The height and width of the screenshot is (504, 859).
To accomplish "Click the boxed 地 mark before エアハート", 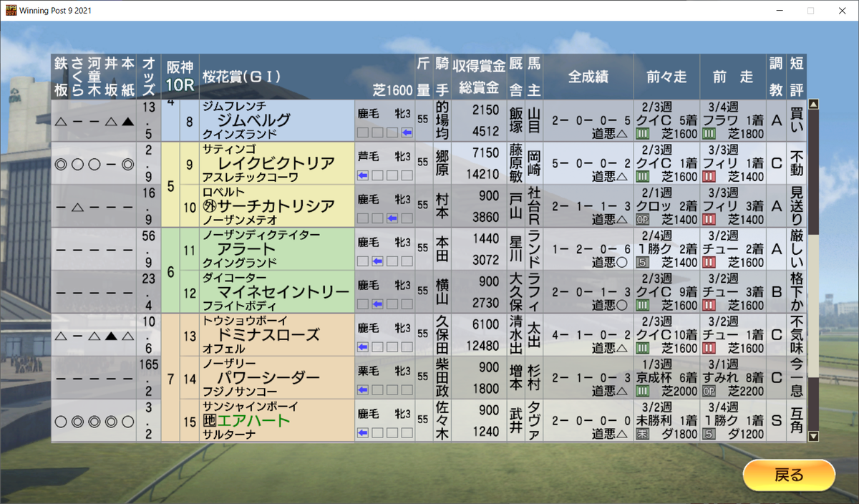I will 210,421.
